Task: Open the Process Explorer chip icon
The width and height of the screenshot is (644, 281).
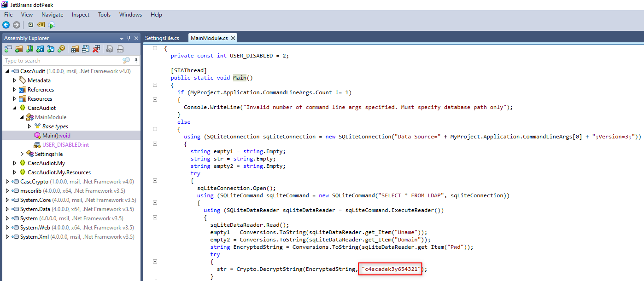Action: [30, 25]
